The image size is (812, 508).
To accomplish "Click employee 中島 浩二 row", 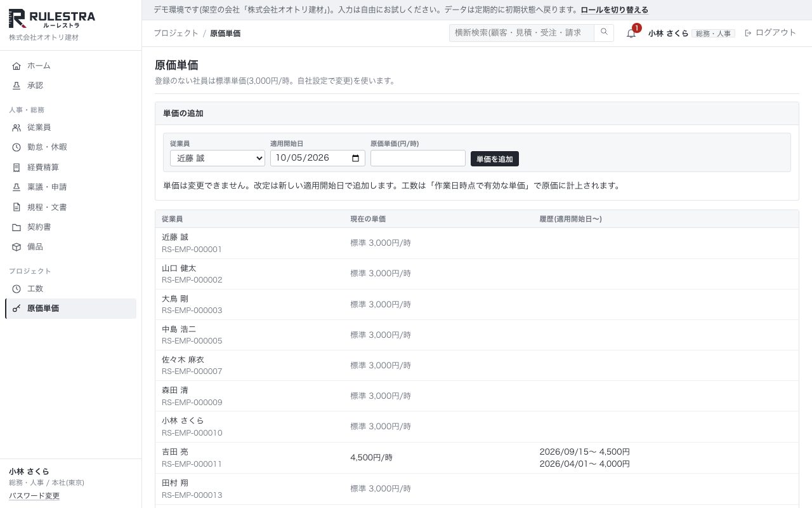I will coord(476,335).
